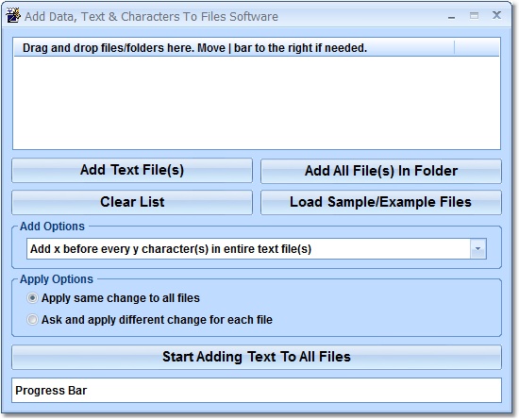Click the Add x before every y combo box
This screenshot has width=519, height=420.
tap(256, 248)
